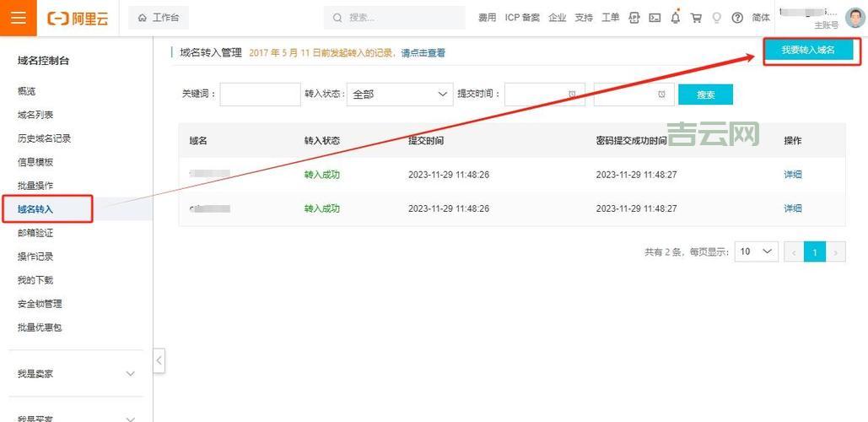868x422 pixels.
Task: Open the user avatar profile
Action: [x=855, y=17]
